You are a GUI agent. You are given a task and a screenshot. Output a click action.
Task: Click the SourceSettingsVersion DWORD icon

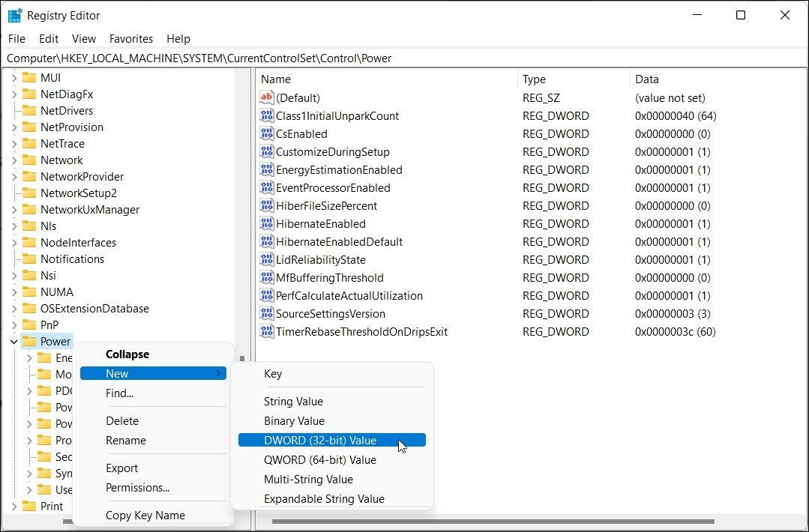click(266, 313)
